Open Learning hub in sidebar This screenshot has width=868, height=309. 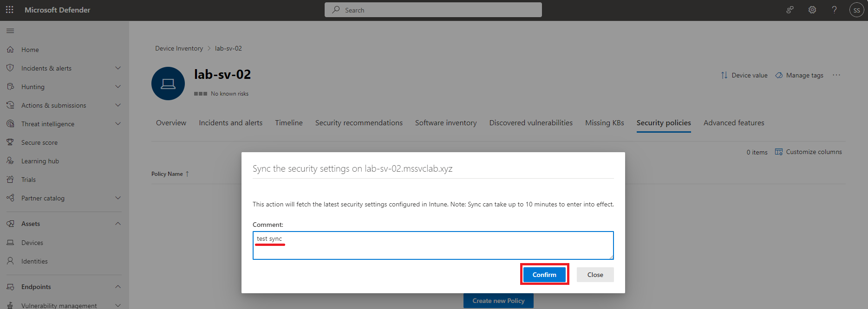pos(40,161)
